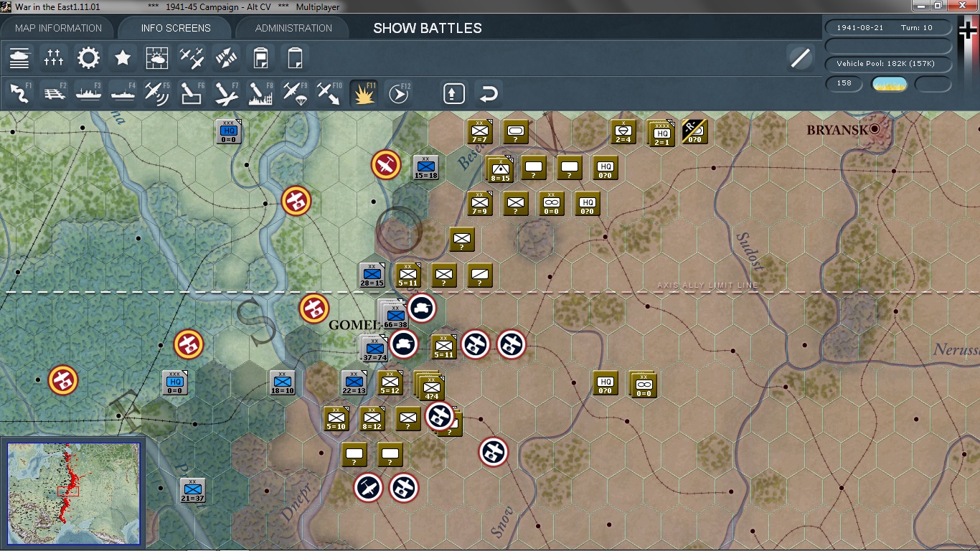Image resolution: width=980 pixels, height=551 pixels.
Task: Select the Soviet 7=7 rifle counter
Action: [x=480, y=132]
